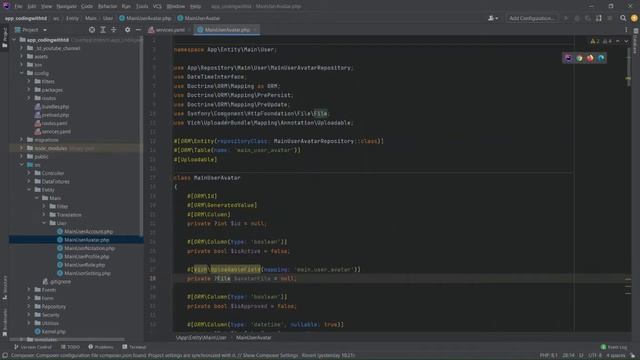Collapse the config folder
Viewport: 640px width, 360px height.
[x=22, y=73]
